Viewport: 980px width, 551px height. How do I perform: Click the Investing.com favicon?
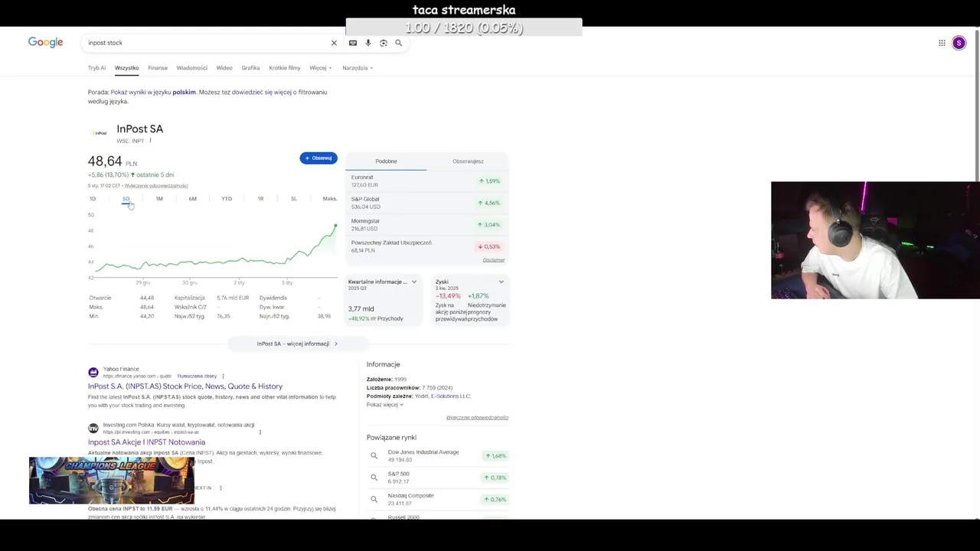tap(93, 429)
